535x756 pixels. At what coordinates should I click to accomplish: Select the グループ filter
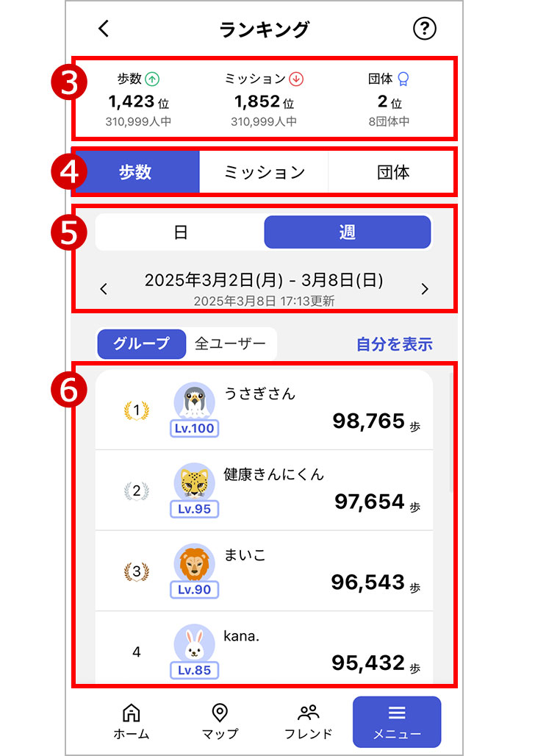[x=141, y=343]
